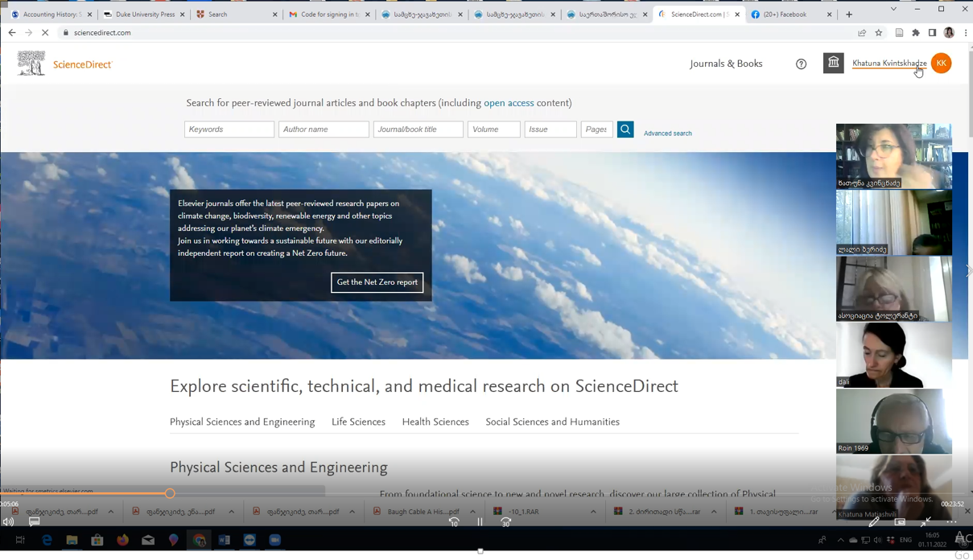The image size is (973, 560).
Task: Open the help question mark icon
Action: coord(801,64)
